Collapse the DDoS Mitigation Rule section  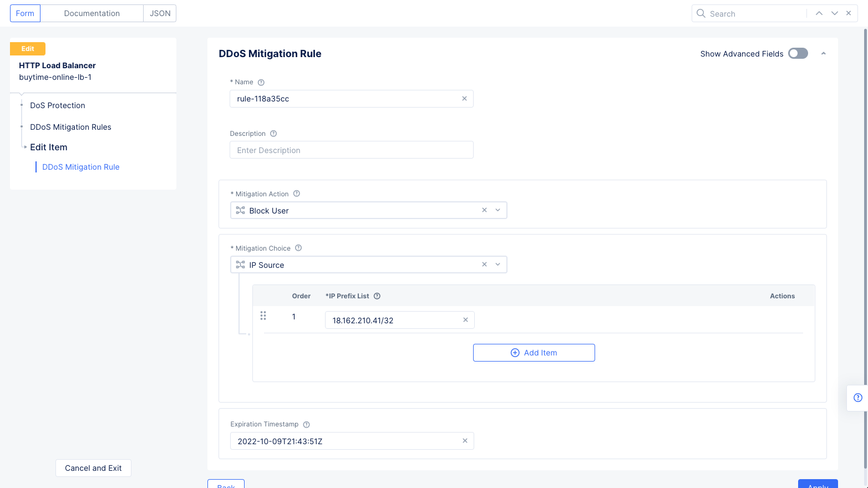823,54
